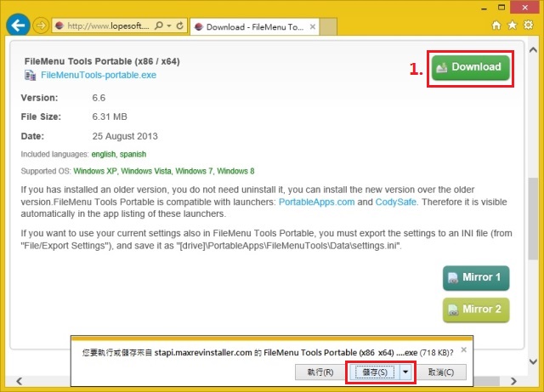Follow the PortableApps.com link
This screenshot has width=544, height=392.
tap(318, 202)
